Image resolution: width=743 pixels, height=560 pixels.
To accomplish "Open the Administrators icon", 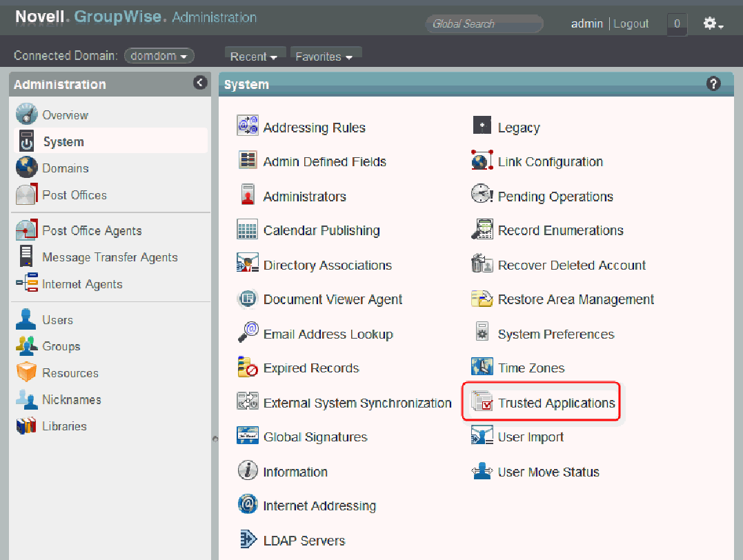I will coord(248,194).
